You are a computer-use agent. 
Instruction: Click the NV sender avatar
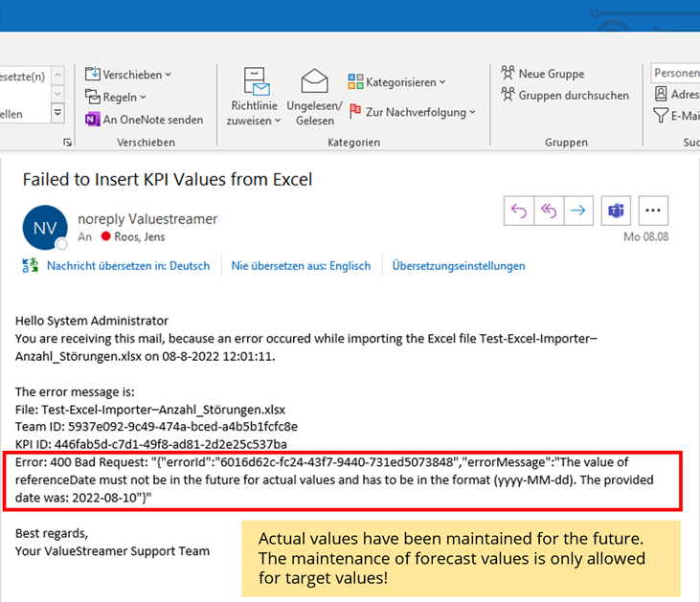tap(44, 229)
